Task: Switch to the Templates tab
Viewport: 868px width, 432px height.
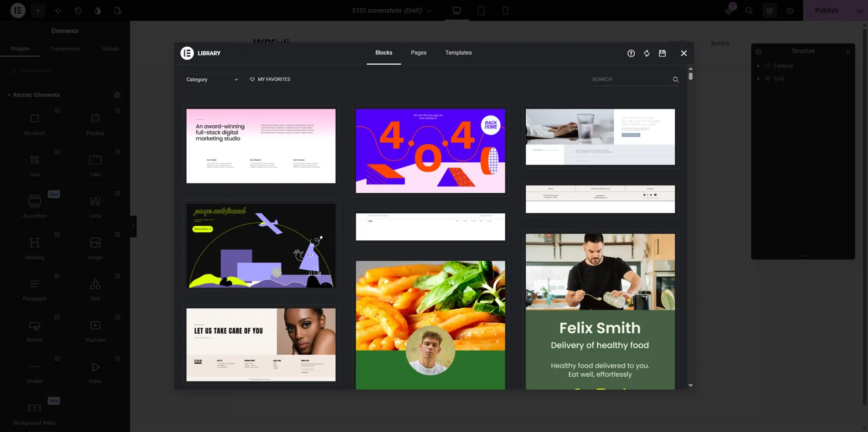Action: tap(458, 53)
